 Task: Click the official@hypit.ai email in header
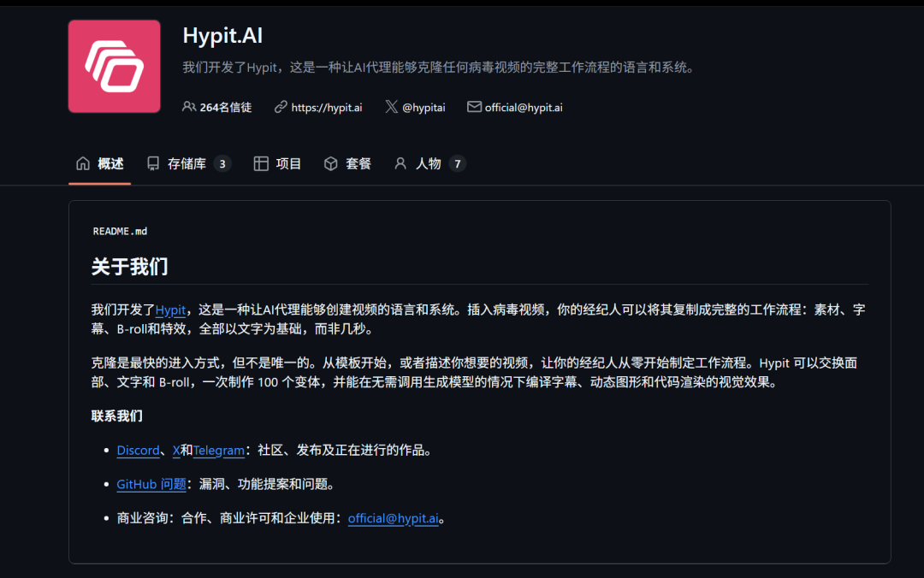524,107
